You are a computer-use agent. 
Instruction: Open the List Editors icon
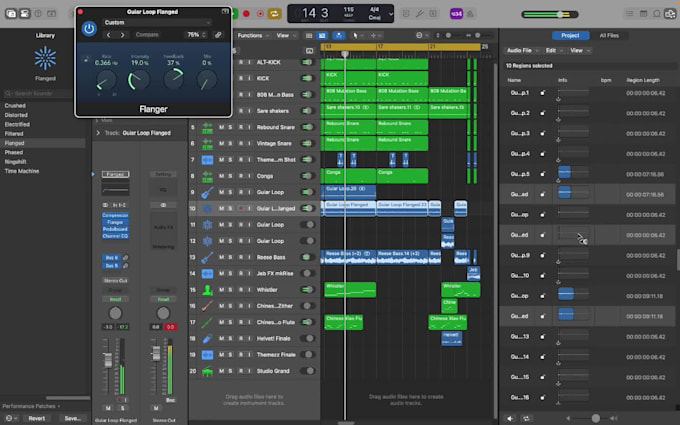tap(630, 14)
